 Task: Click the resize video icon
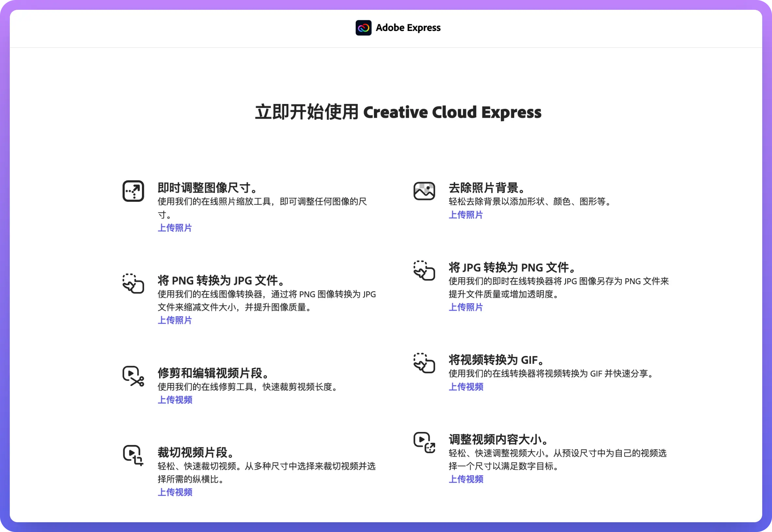tap(424, 442)
